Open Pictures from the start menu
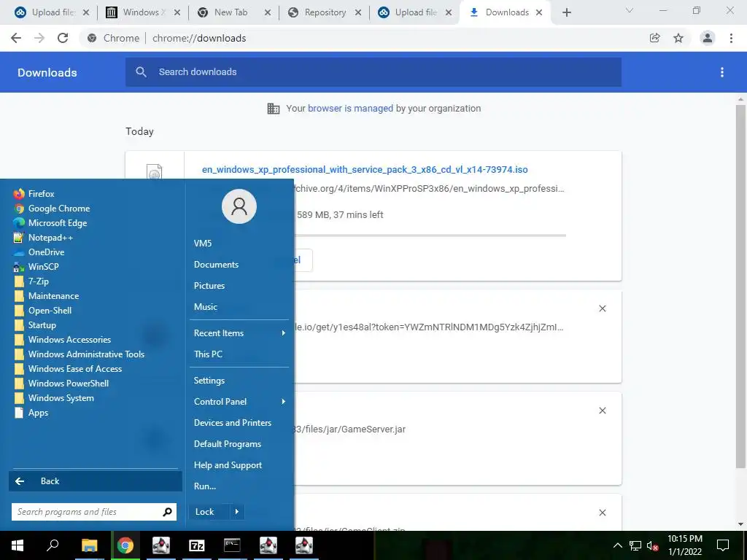Viewport: 747px width, 560px height. click(x=209, y=286)
